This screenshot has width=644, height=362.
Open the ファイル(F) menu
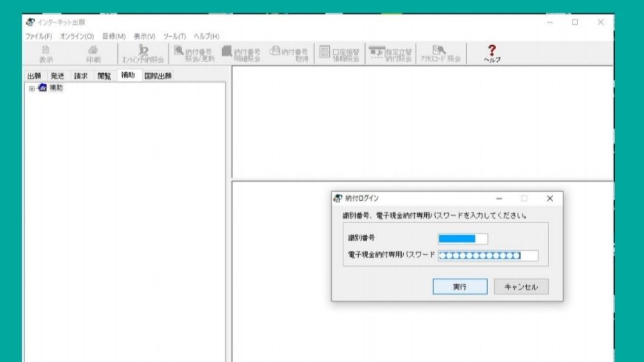pyautogui.click(x=39, y=36)
